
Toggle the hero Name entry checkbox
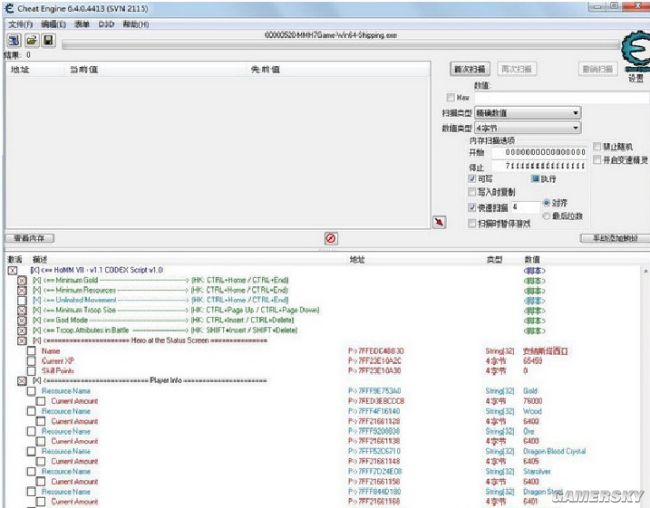click(x=32, y=351)
